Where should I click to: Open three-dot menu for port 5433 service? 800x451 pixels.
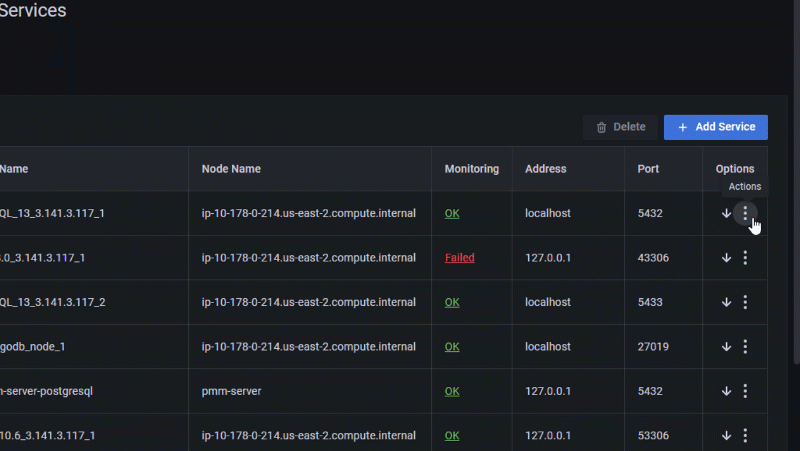pyautogui.click(x=745, y=302)
